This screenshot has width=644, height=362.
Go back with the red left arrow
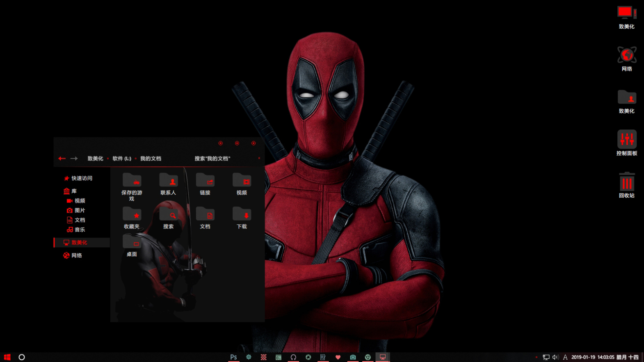tap(62, 159)
